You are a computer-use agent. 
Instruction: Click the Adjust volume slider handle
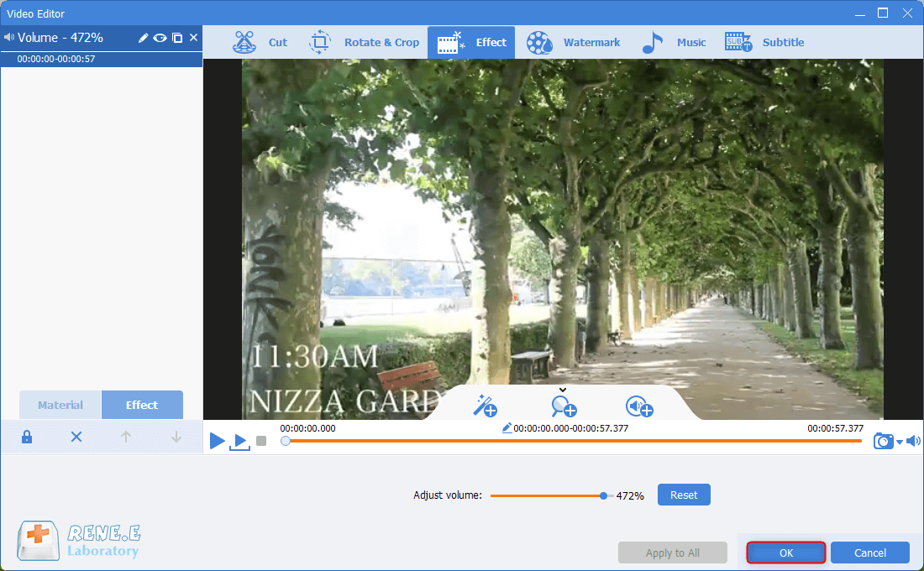pyautogui.click(x=603, y=495)
